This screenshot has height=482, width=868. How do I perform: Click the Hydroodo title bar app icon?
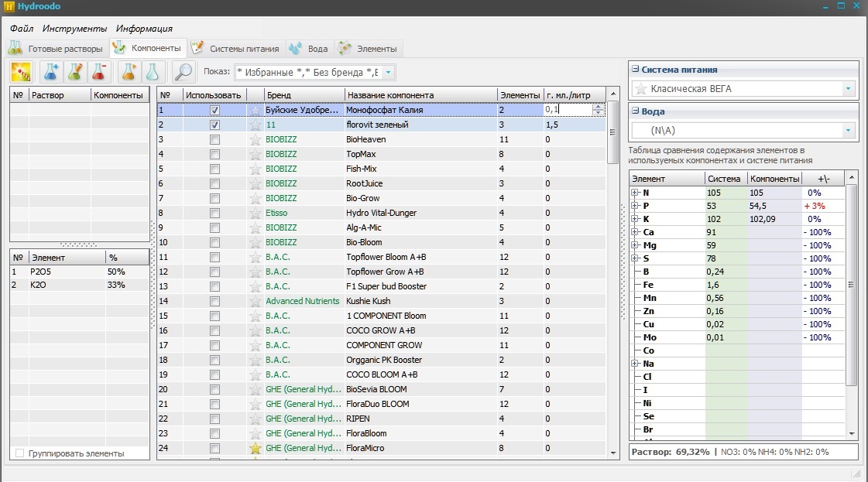tap(8, 7)
